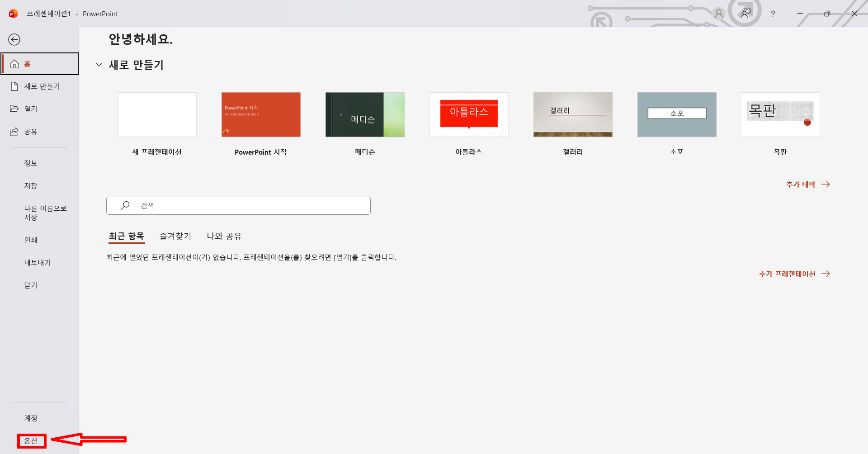Select the Home (홈) house icon

coord(14,64)
